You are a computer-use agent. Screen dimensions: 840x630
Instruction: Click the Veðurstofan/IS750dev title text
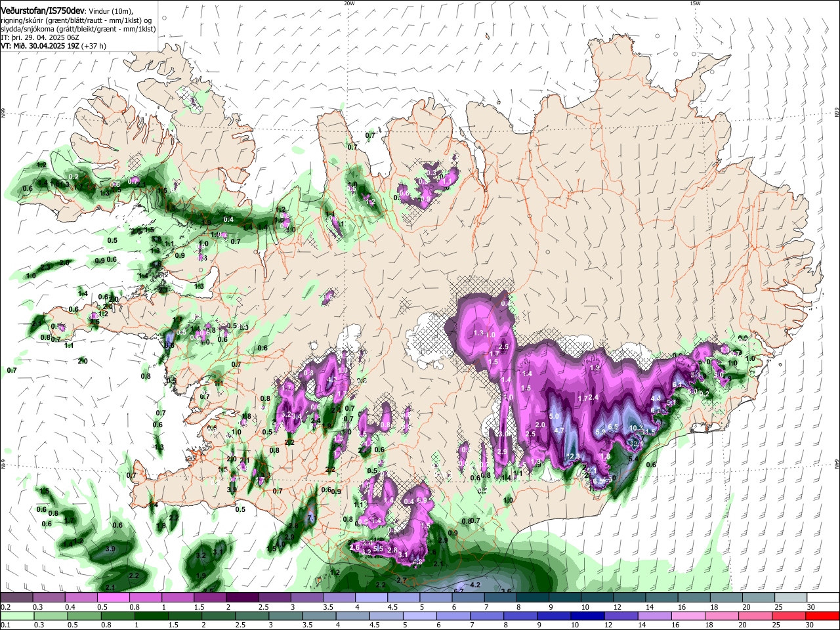(43, 11)
